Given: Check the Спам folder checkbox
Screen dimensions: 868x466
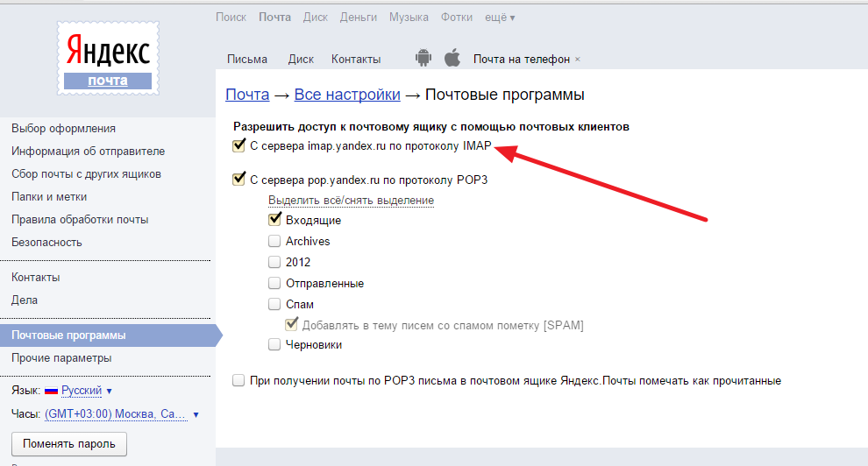Looking at the screenshot, I should coord(274,304).
